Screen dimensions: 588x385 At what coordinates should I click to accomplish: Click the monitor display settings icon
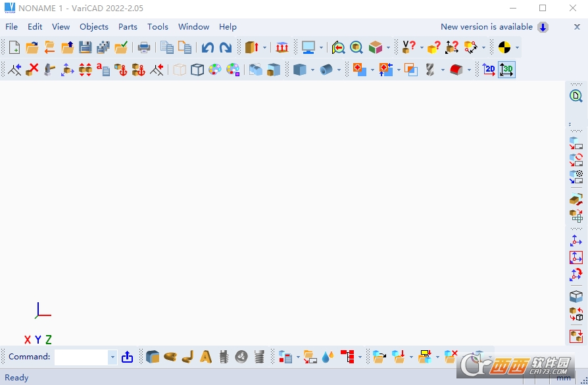(x=308, y=47)
